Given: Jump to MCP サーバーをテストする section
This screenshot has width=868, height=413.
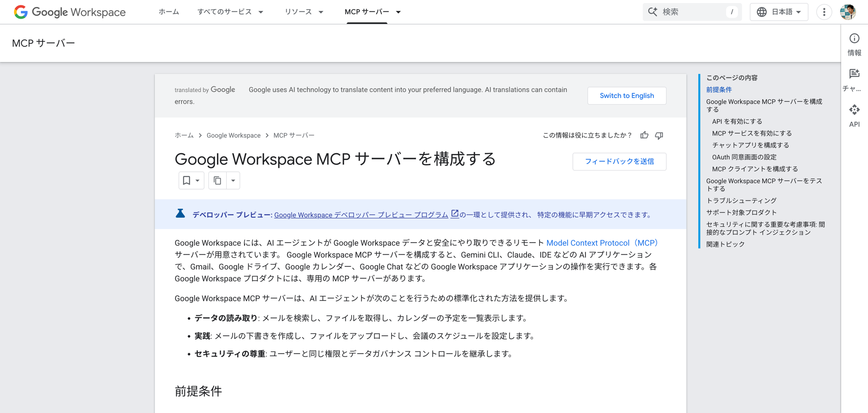Looking at the screenshot, I should [x=764, y=185].
